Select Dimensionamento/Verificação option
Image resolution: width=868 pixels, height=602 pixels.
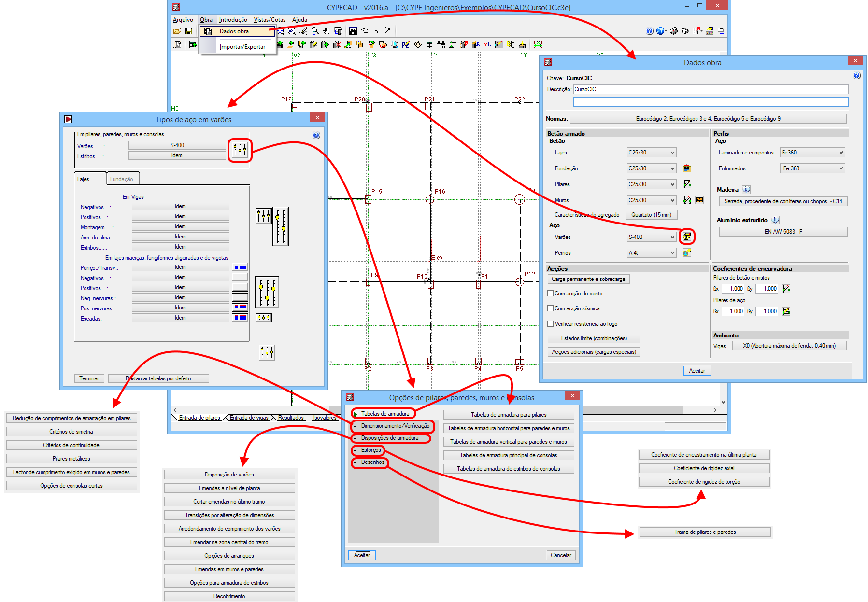395,426
